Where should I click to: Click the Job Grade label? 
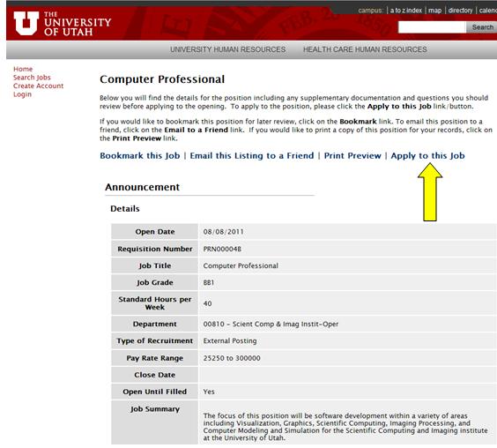155,282
